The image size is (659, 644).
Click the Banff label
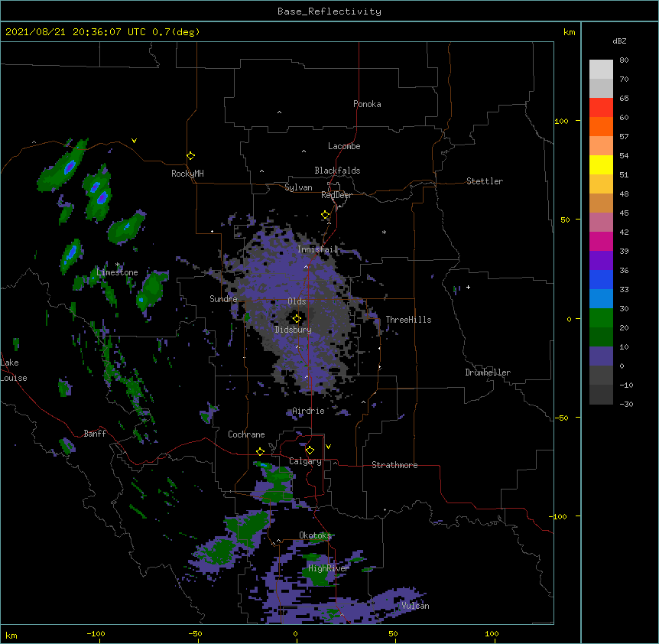click(95, 434)
